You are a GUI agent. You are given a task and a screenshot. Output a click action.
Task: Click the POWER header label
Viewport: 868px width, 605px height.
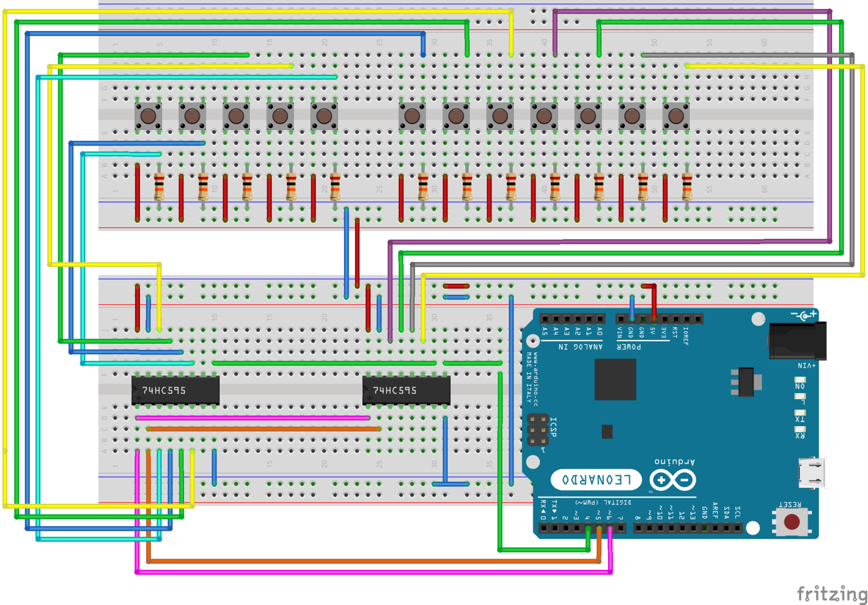(629, 347)
